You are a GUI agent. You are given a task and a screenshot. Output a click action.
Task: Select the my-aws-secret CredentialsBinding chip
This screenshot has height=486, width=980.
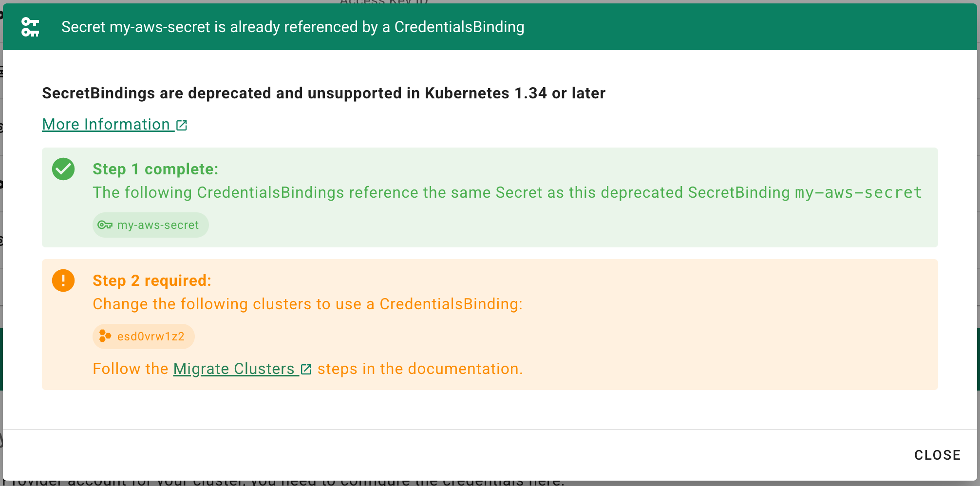pos(151,225)
